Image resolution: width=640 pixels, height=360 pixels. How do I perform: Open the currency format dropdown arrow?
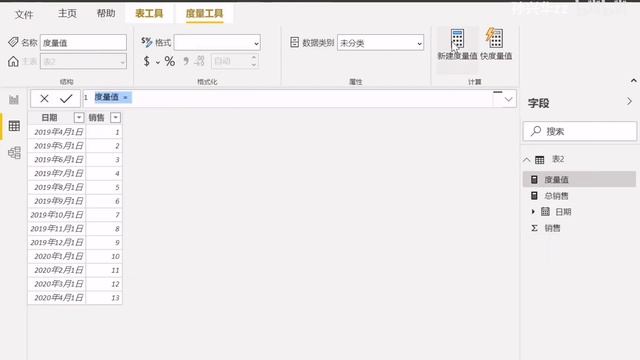(158, 62)
